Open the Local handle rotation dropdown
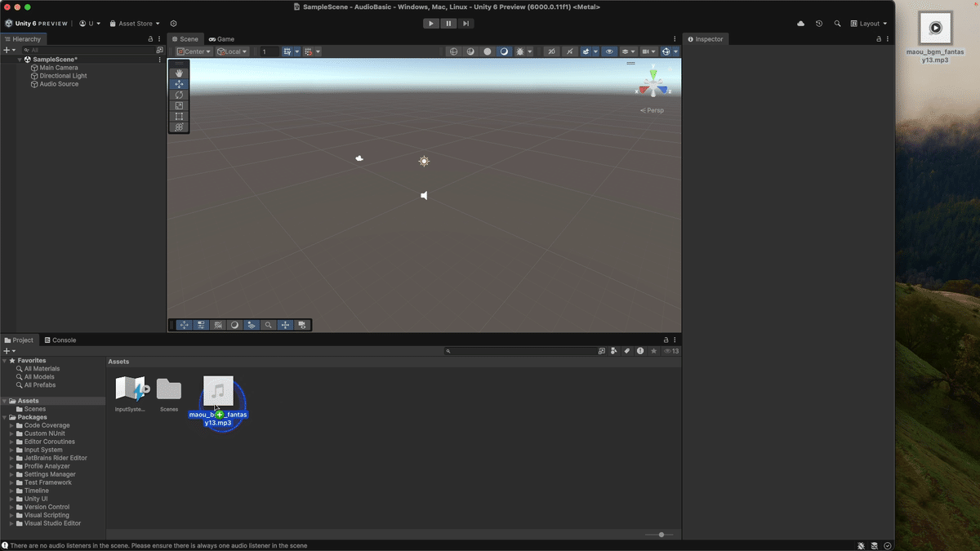 231,51
